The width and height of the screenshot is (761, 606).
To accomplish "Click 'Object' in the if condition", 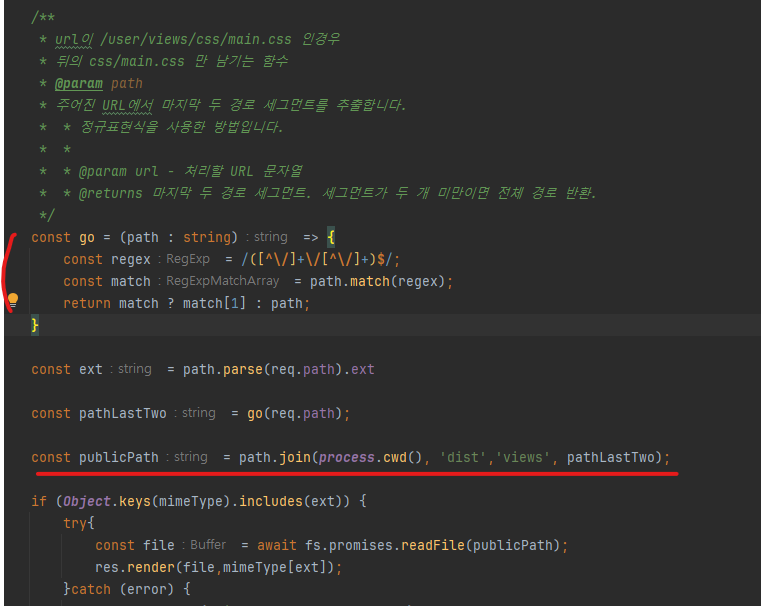I will point(87,501).
